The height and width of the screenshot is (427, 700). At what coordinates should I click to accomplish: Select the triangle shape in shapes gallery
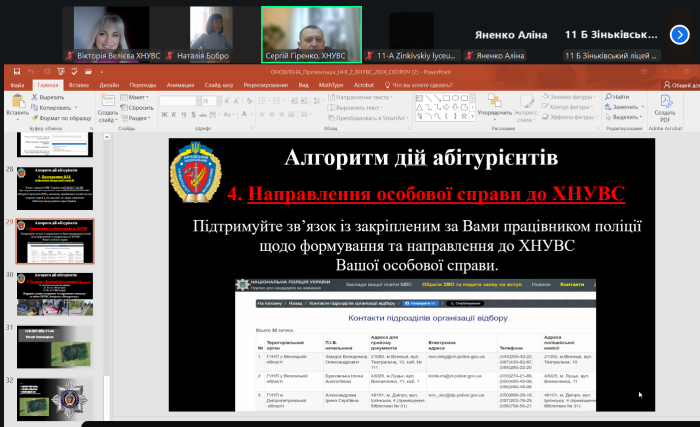coord(419,107)
